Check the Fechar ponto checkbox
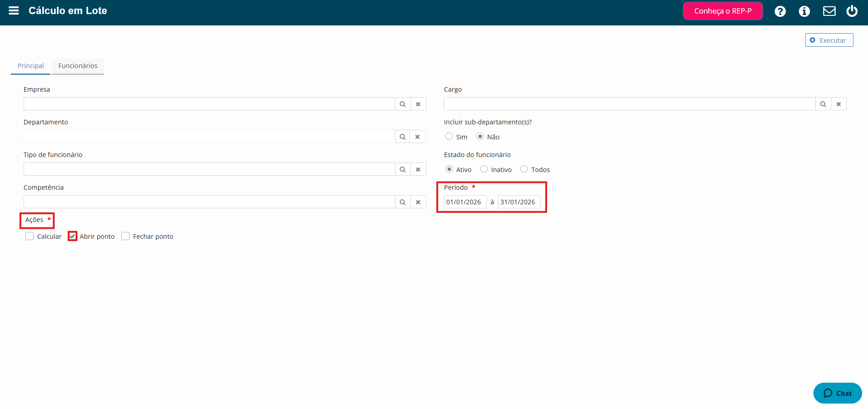The width and height of the screenshot is (868, 409). click(x=125, y=236)
